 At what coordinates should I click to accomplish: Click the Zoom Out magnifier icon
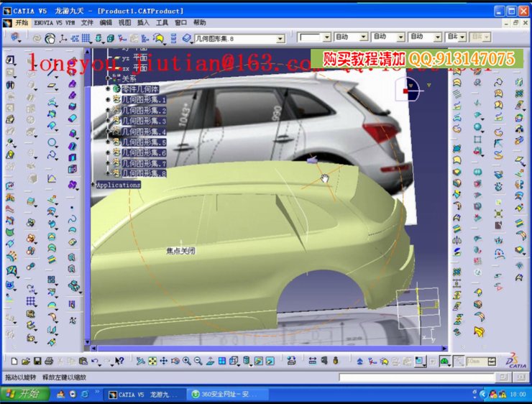coord(198,361)
